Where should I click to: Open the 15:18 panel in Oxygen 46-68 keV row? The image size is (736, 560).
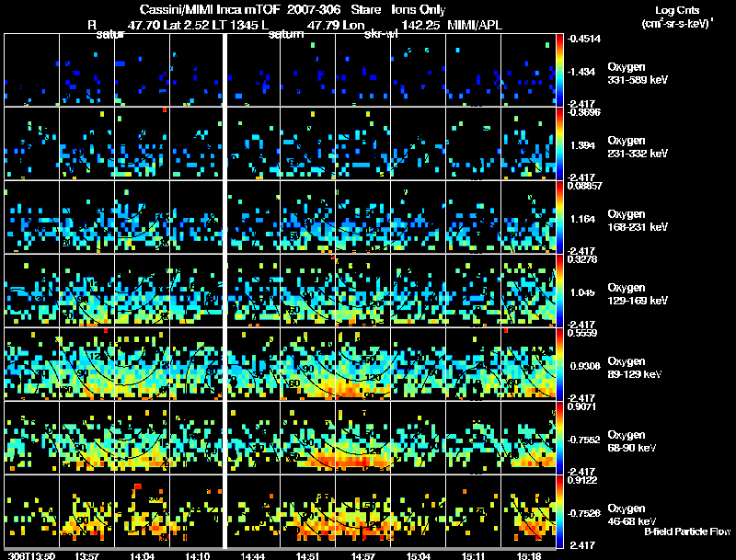(x=528, y=511)
